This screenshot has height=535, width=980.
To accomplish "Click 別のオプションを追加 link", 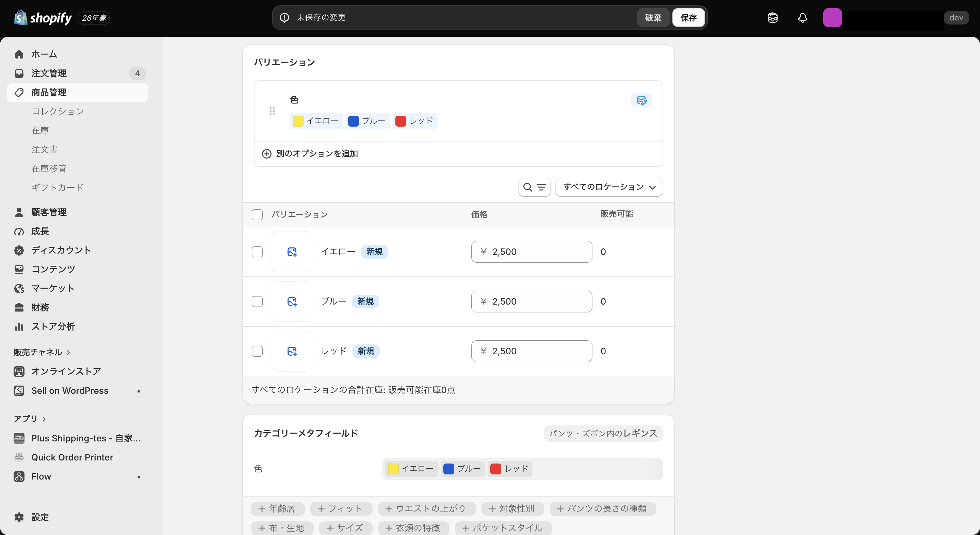I will pyautogui.click(x=317, y=153).
